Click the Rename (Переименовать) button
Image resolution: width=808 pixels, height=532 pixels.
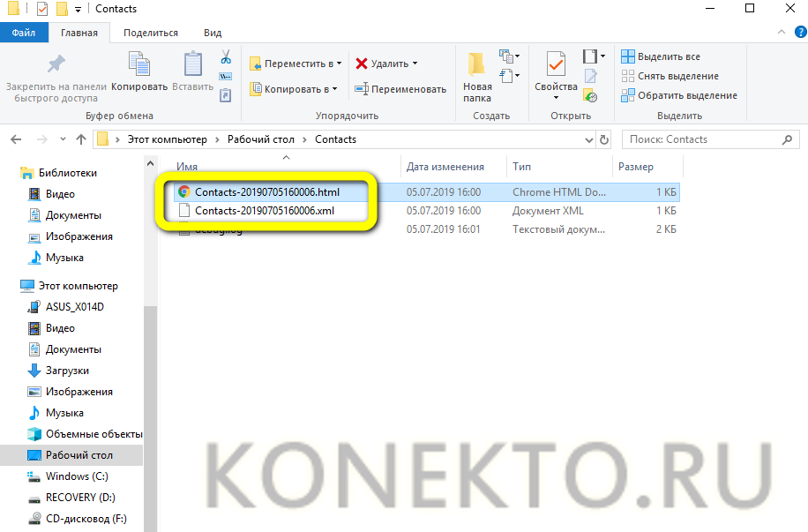(x=400, y=89)
